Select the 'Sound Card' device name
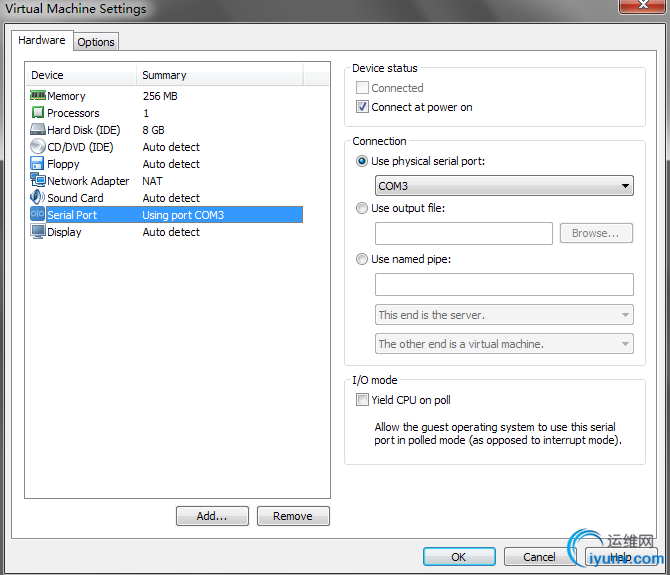The image size is (670, 575). [x=75, y=198]
